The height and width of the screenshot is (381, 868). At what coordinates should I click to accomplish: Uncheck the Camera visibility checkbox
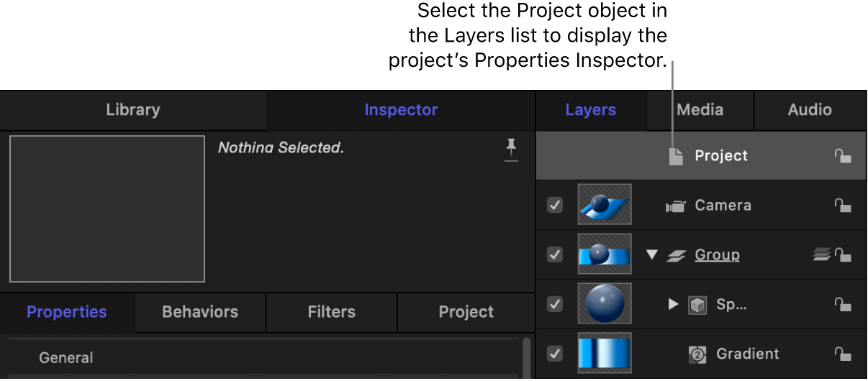(555, 205)
